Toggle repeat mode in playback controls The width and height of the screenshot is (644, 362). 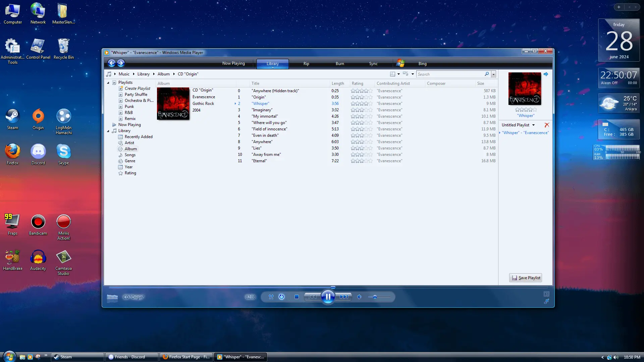281,297
